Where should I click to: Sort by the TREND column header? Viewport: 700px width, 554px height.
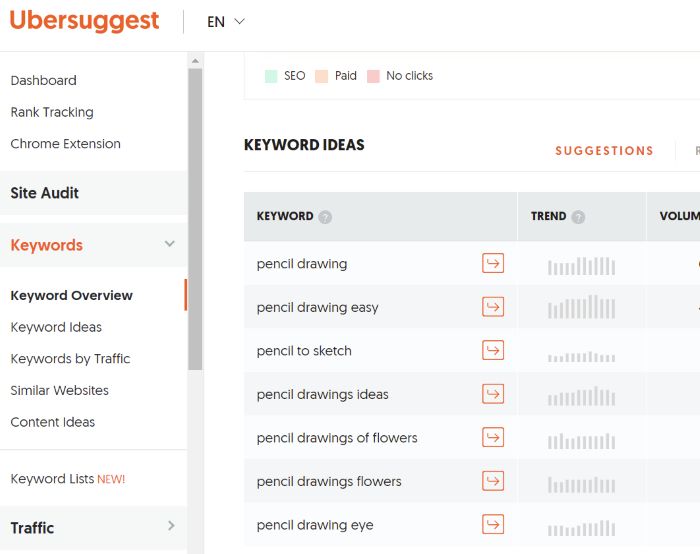(x=548, y=216)
